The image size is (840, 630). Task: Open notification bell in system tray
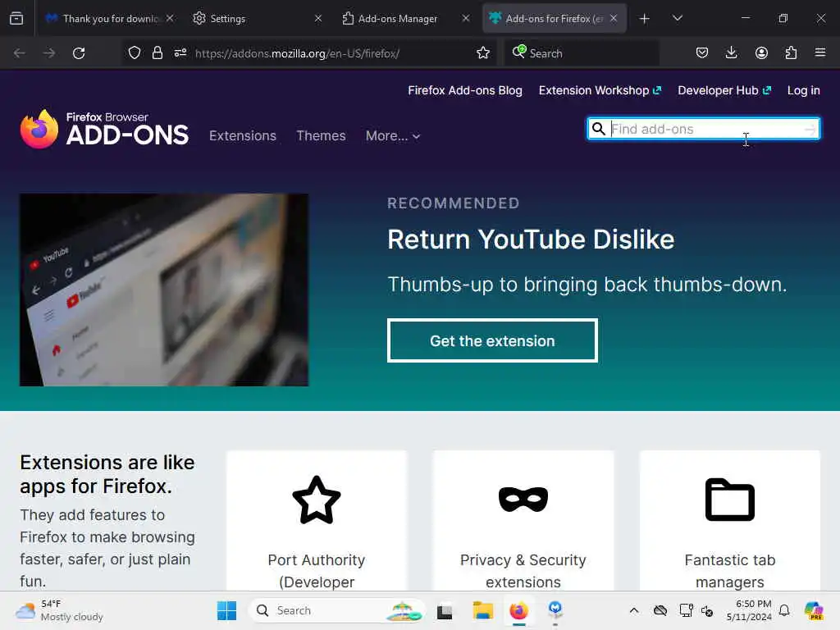pyautogui.click(x=784, y=610)
